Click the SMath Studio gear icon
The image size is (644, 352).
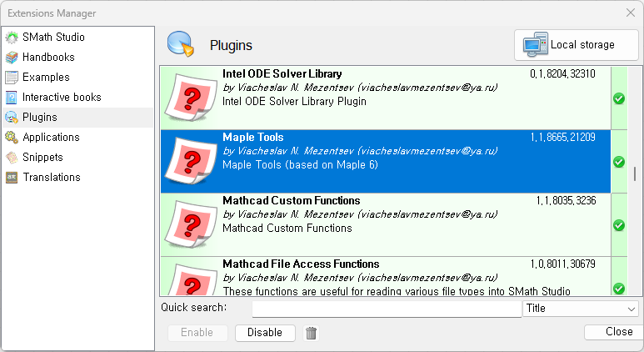click(x=12, y=38)
